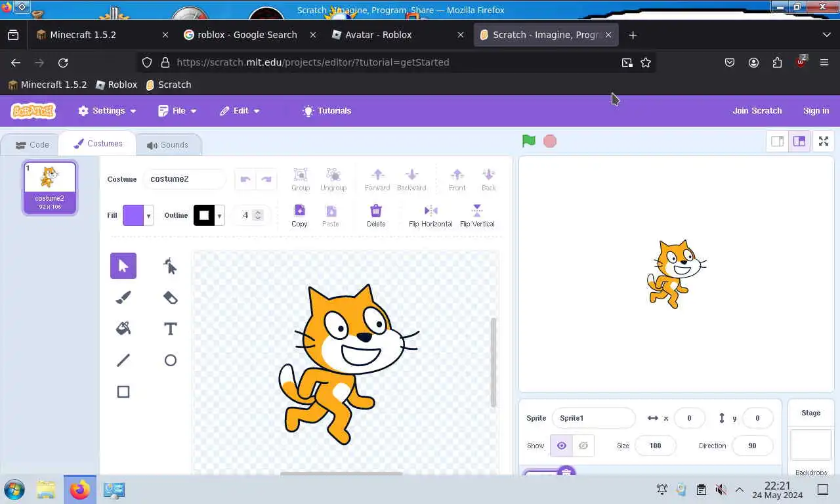Select the arrow Select tool

click(x=123, y=266)
